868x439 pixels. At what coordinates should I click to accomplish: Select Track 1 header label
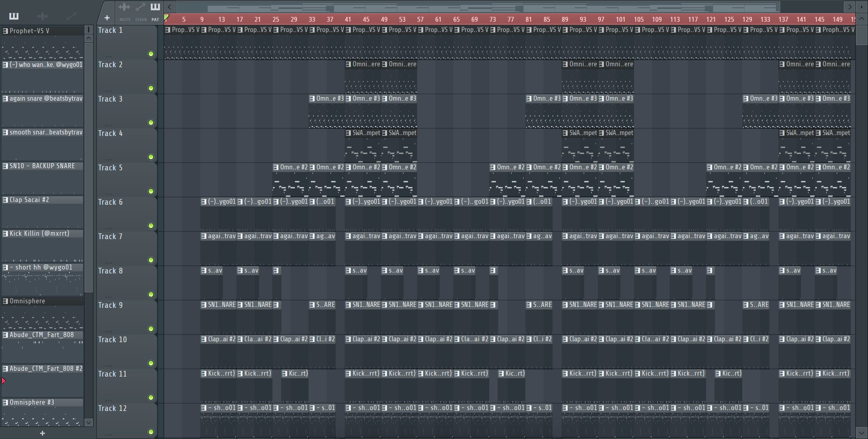110,30
